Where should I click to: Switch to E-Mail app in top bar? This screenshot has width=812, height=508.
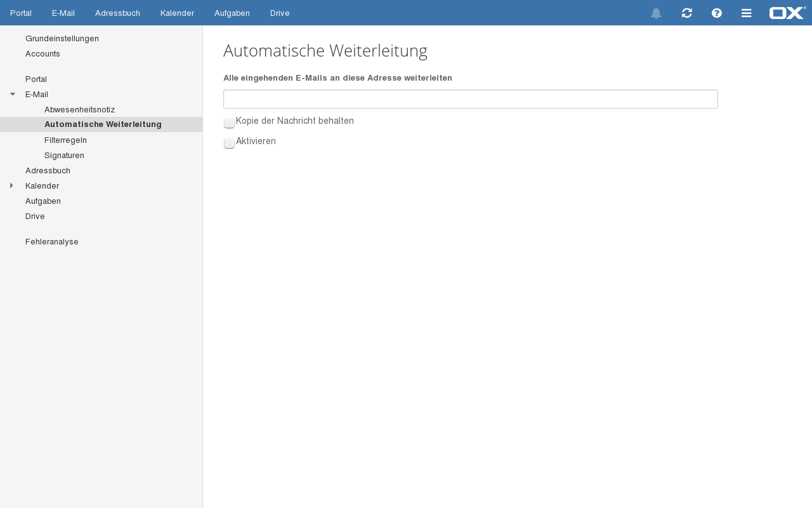(63, 13)
